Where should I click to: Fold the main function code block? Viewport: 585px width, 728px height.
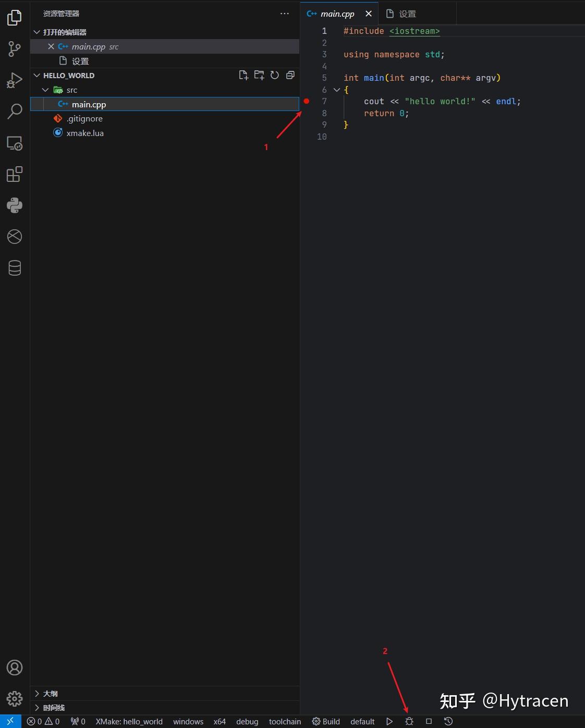(337, 90)
